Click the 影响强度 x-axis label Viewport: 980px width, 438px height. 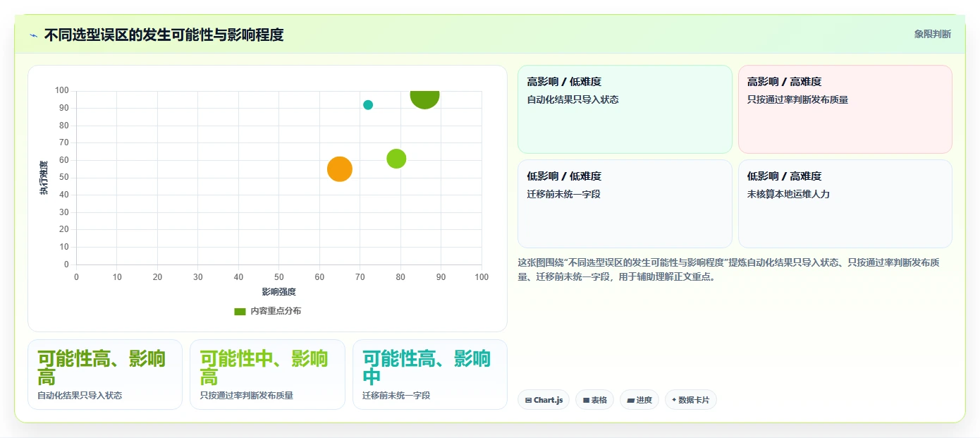coord(278,292)
